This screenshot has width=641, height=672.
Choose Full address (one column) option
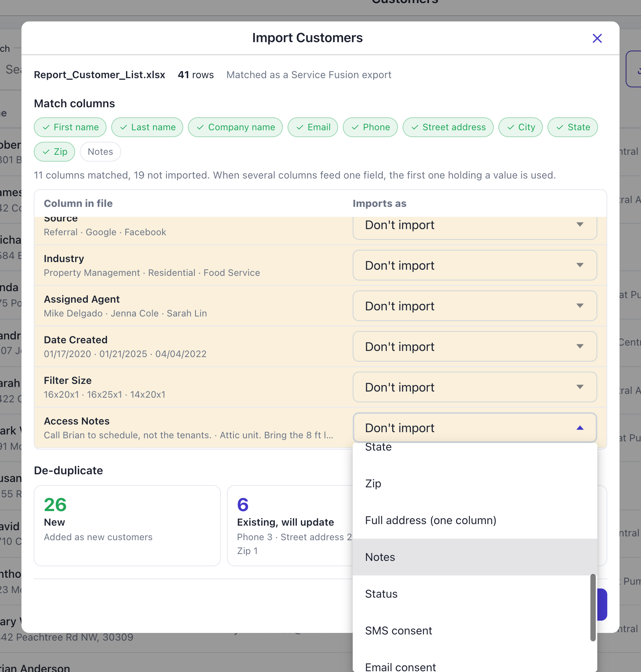point(475,520)
